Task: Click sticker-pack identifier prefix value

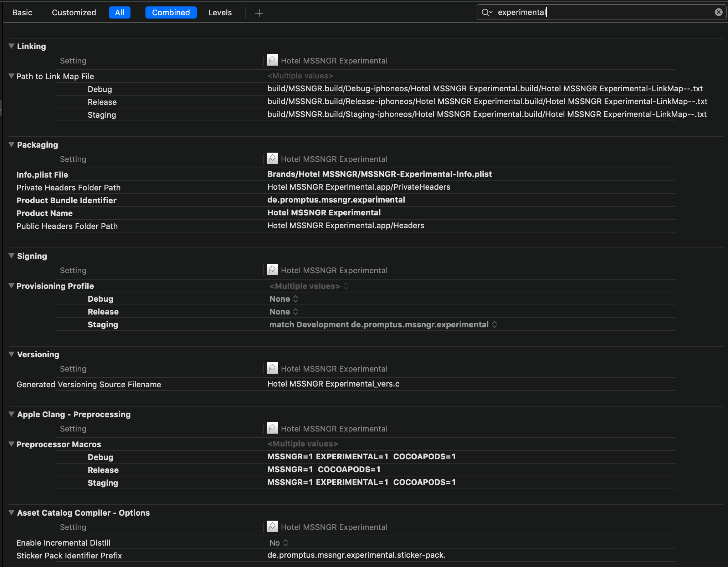Action: [357, 555]
